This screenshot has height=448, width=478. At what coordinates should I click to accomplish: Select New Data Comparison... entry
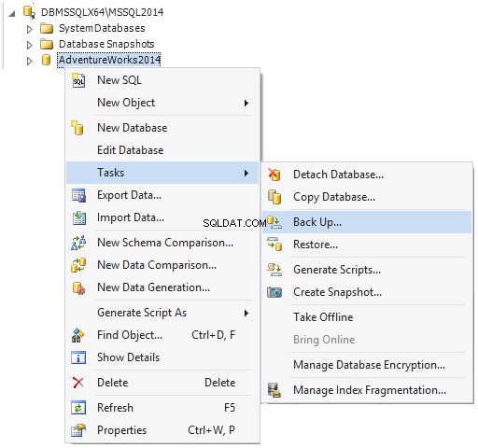[x=162, y=265]
